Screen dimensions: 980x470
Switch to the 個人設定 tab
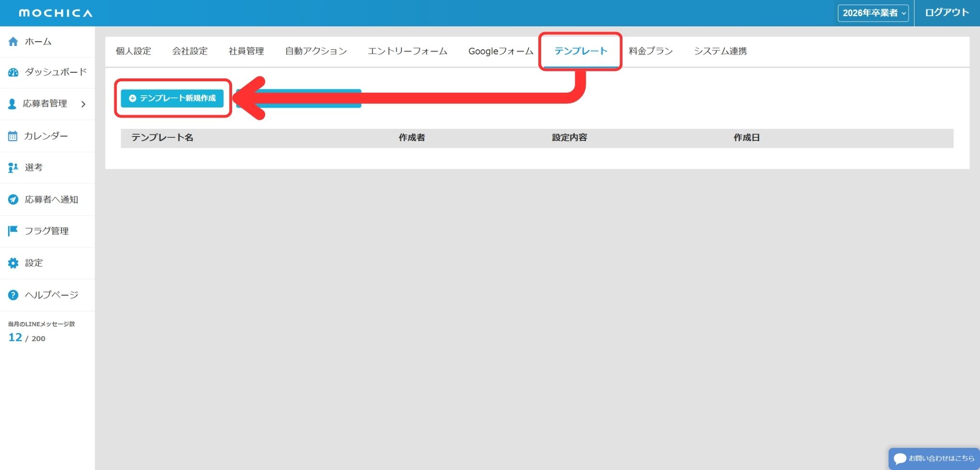(x=134, y=51)
